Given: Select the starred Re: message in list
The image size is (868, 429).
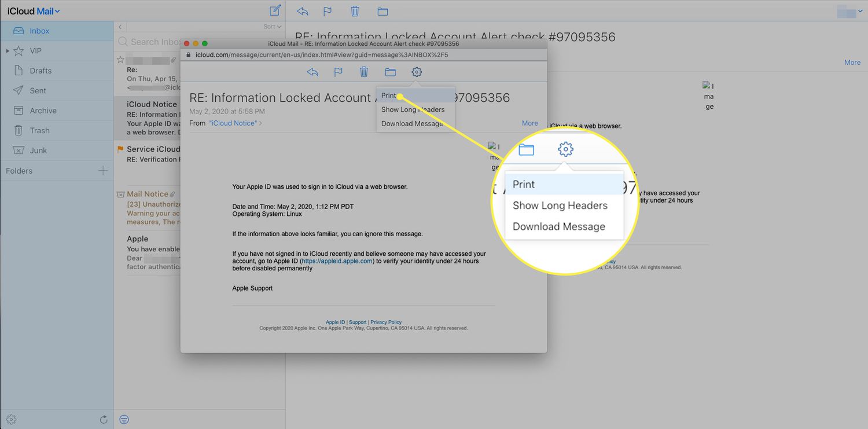Looking at the screenshot, I should point(148,73).
